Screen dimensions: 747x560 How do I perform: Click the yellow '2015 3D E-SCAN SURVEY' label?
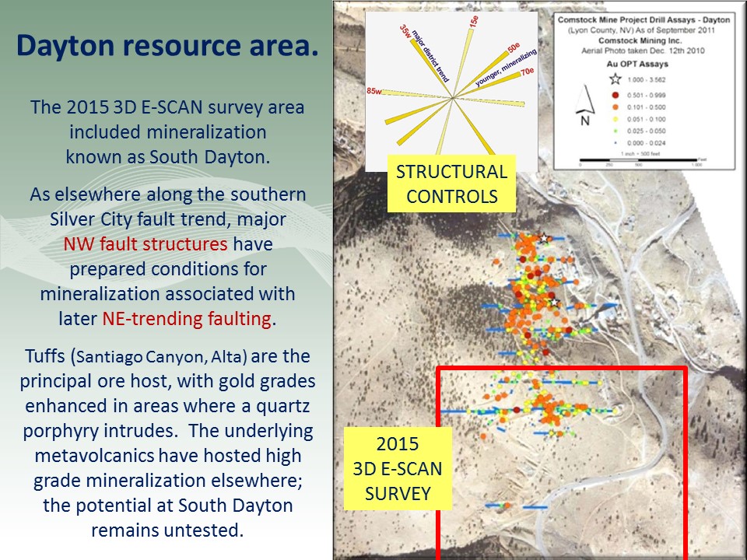pyautogui.click(x=398, y=468)
